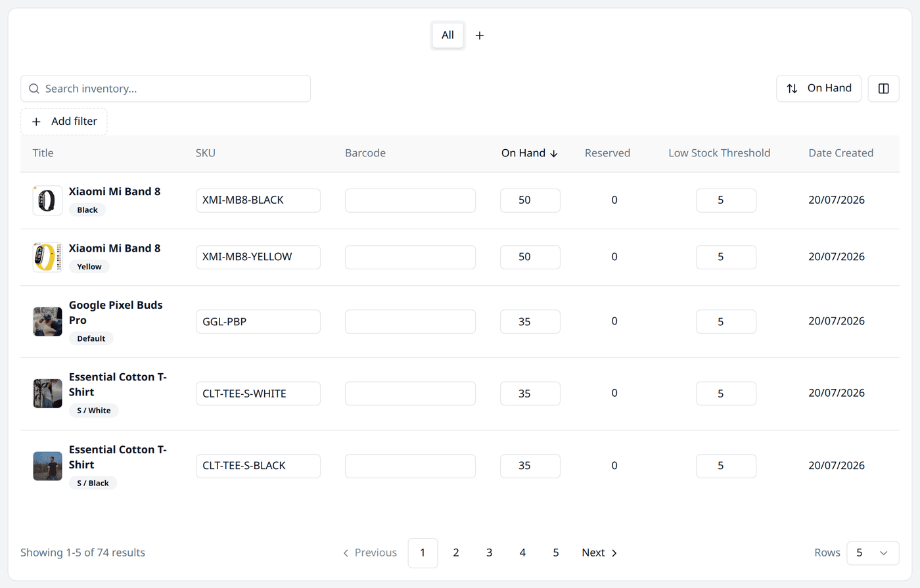This screenshot has height=588, width=920.
Task: Open the column layout toggle icon
Action: (x=883, y=89)
